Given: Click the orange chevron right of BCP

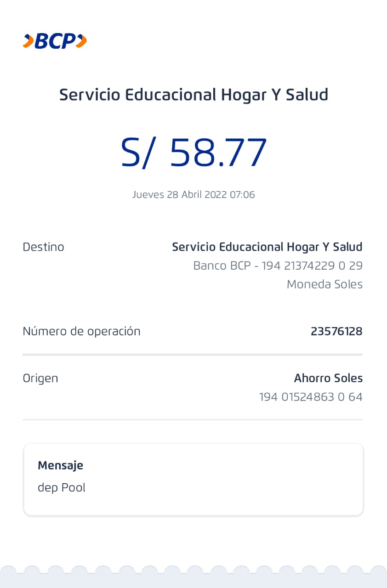Looking at the screenshot, I should tap(81, 41).
